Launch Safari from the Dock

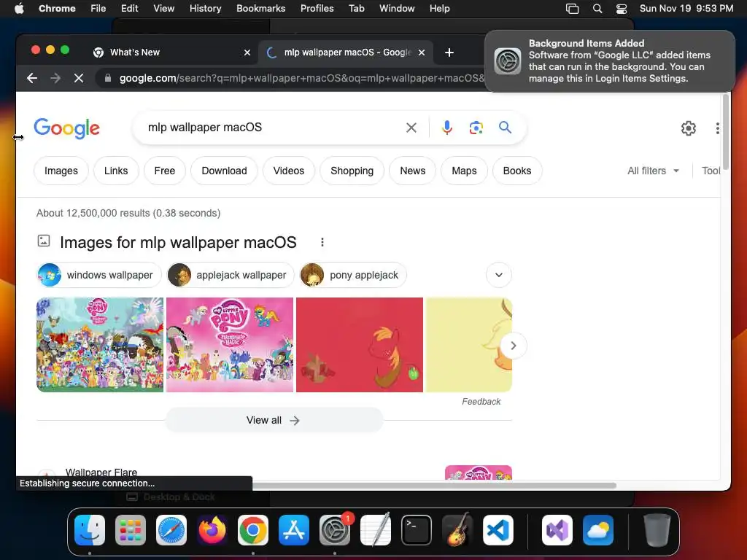tap(171, 530)
